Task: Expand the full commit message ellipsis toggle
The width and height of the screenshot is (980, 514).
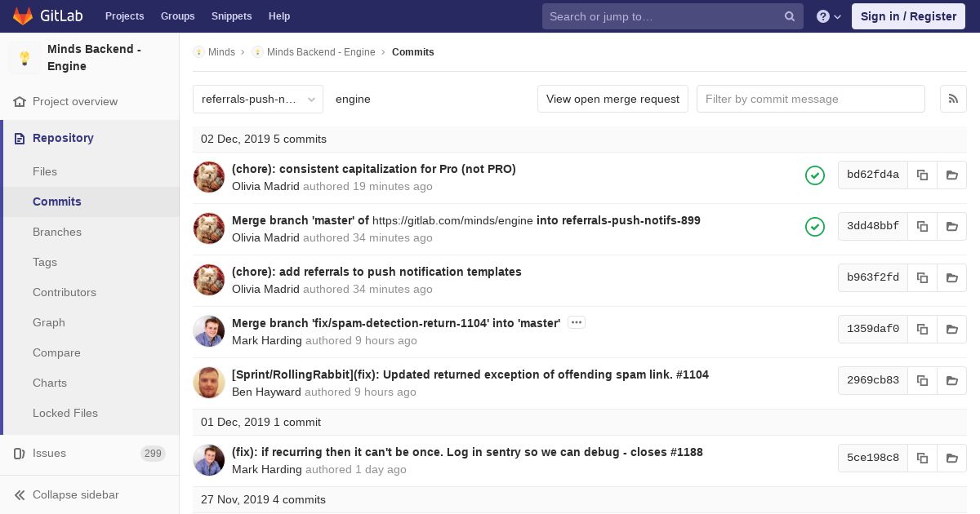Action: (x=577, y=323)
